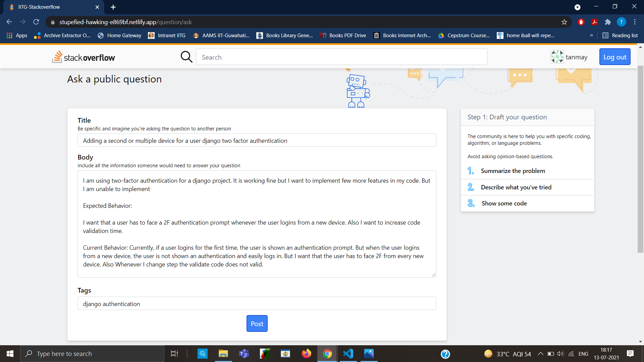Viewport: 644px width, 362px height.
Task: Click the Adobe Acrobat extension icon
Action: pyautogui.click(x=594, y=22)
